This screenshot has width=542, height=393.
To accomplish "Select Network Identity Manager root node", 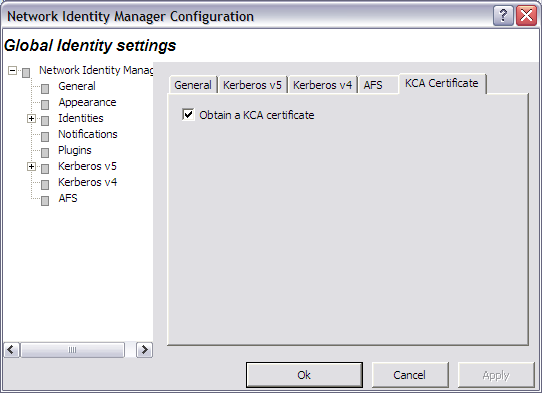I will pyautogui.click(x=96, y=70).
